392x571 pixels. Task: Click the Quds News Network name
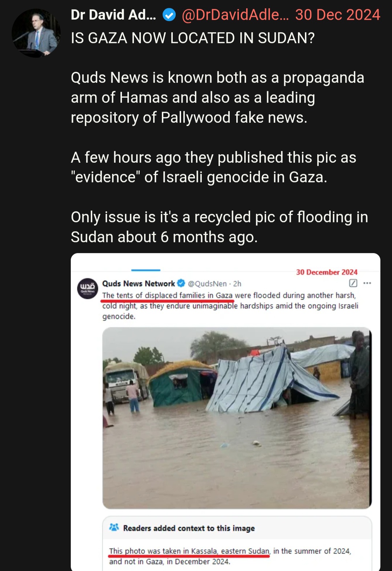click(138, 283)
